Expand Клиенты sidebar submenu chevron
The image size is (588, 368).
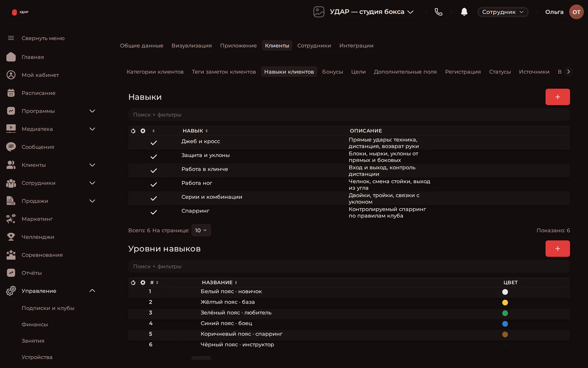click(x=92, y=165)
